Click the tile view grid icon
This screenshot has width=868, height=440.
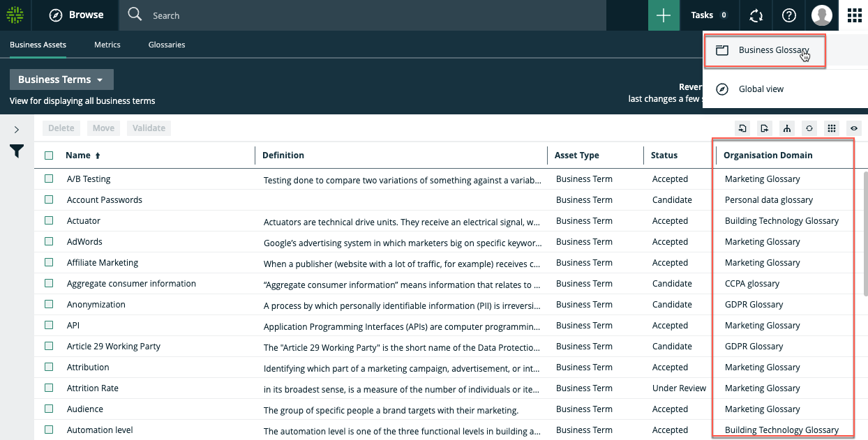[831, 128]
